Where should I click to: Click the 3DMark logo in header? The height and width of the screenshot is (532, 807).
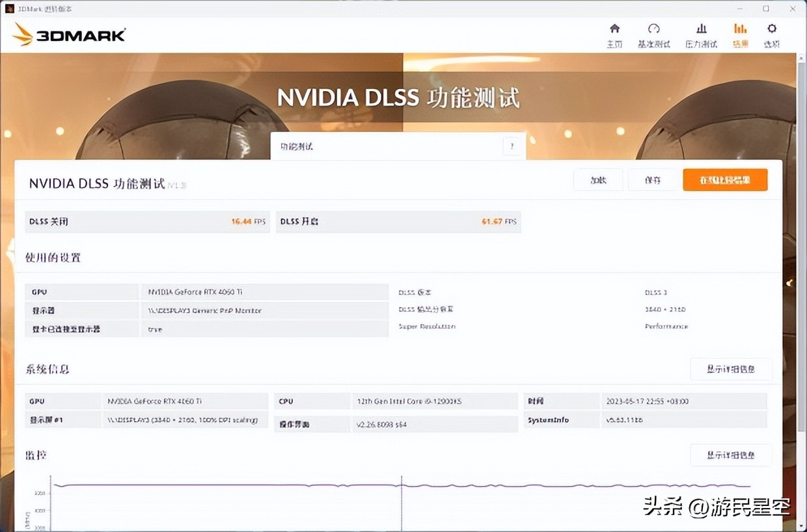[68, 34]
